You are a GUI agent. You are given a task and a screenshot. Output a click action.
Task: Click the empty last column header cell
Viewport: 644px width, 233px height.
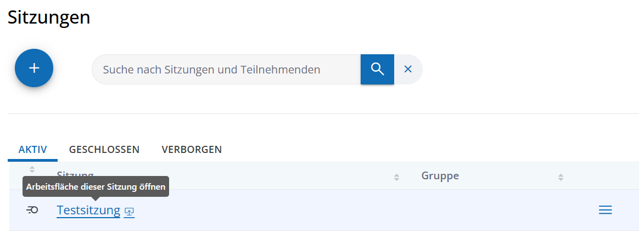click(x=604, y=176)
